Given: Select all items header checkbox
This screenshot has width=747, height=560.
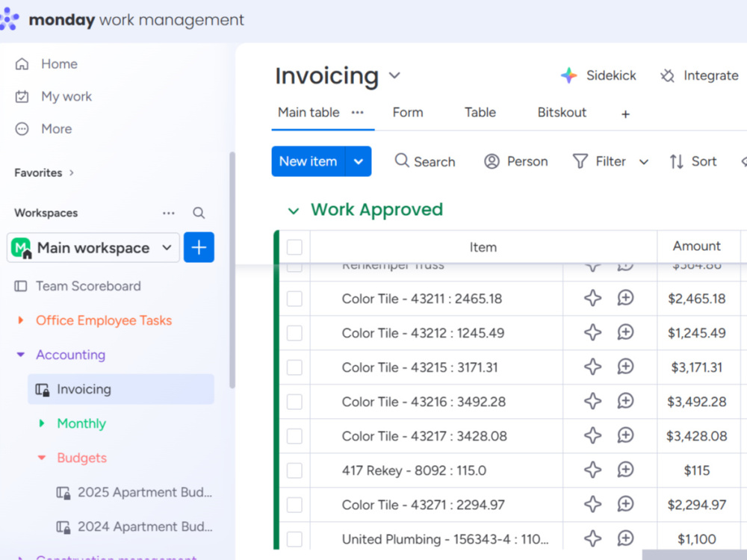Looking at the screenshot, I should pyautogui.click(x=294, y=247).
